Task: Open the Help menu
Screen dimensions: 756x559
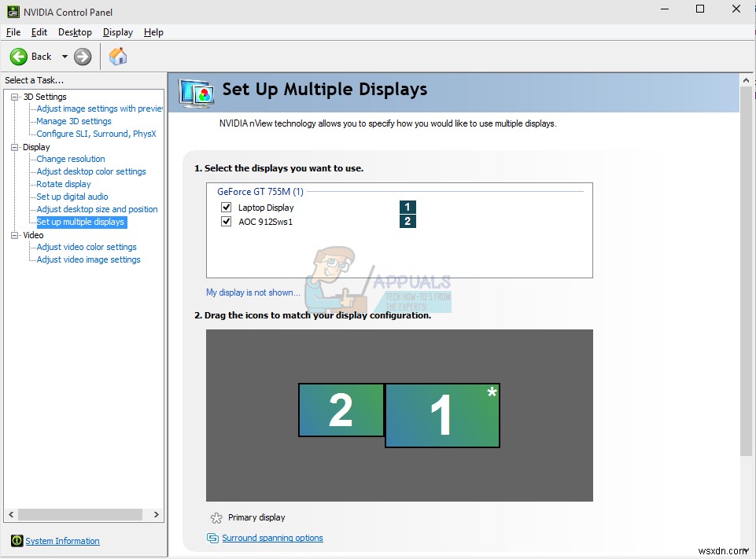Action: coord(153,32)
